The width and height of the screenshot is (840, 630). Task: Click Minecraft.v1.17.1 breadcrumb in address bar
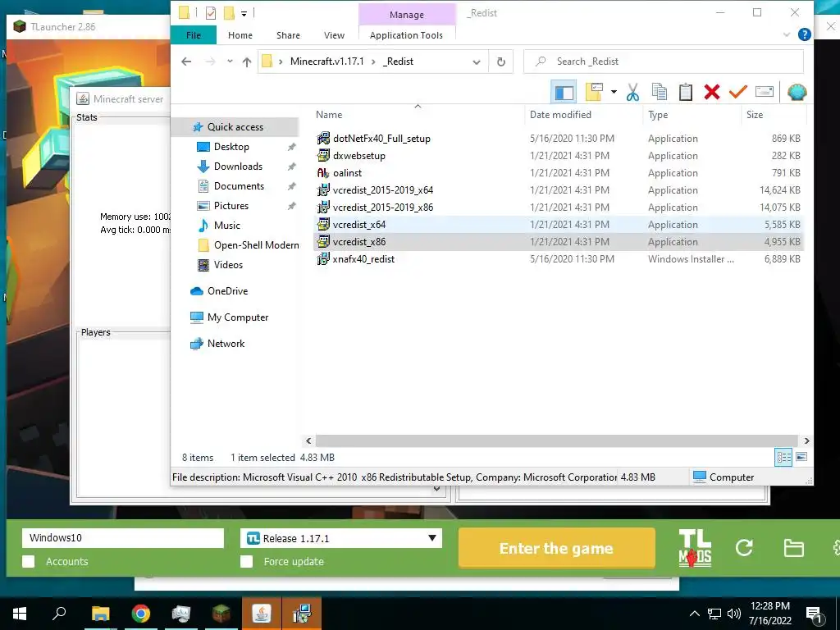(x=326, y=62)
